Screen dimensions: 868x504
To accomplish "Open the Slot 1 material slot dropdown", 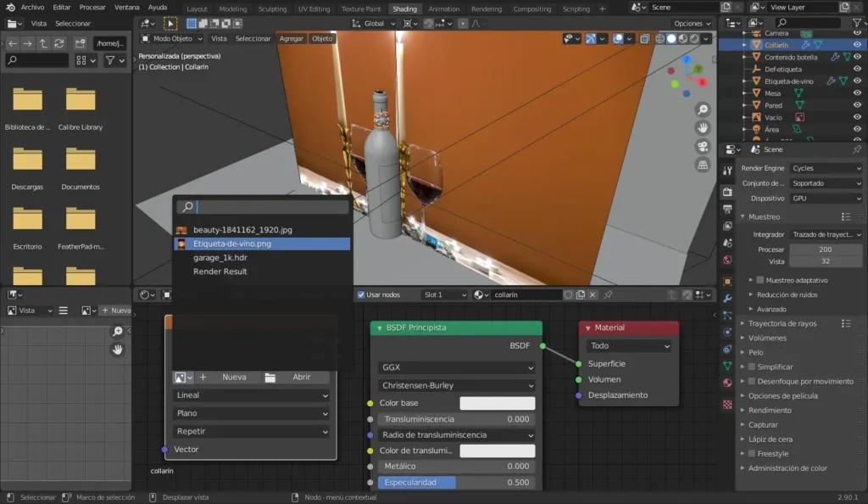I will click(x=444, y=294).
